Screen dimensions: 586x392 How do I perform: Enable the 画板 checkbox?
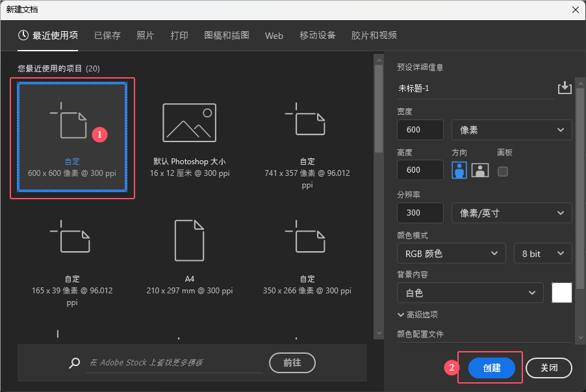(x=503, y=171)
